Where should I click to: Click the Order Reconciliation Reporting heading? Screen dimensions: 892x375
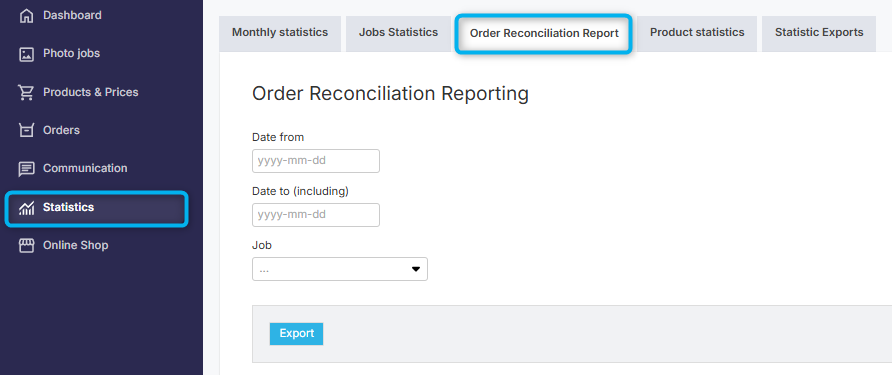tap(390, 94)
